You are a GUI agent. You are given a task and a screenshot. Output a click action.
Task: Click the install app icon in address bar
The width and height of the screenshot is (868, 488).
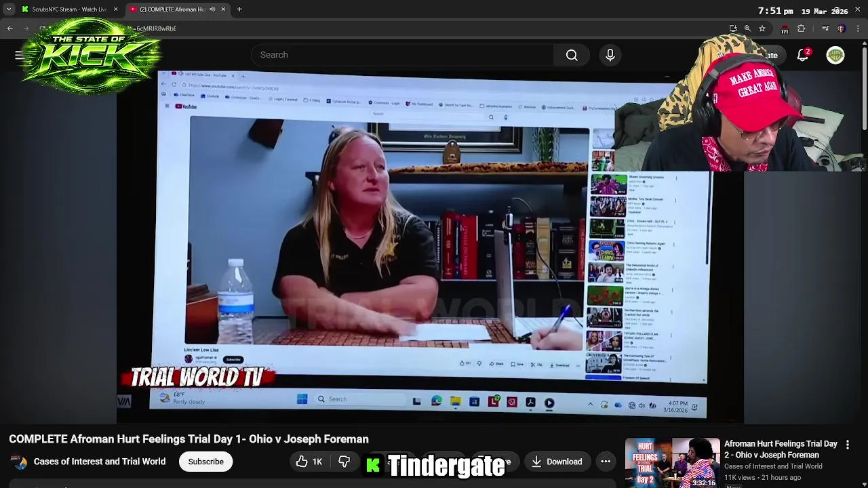(733, 28)
